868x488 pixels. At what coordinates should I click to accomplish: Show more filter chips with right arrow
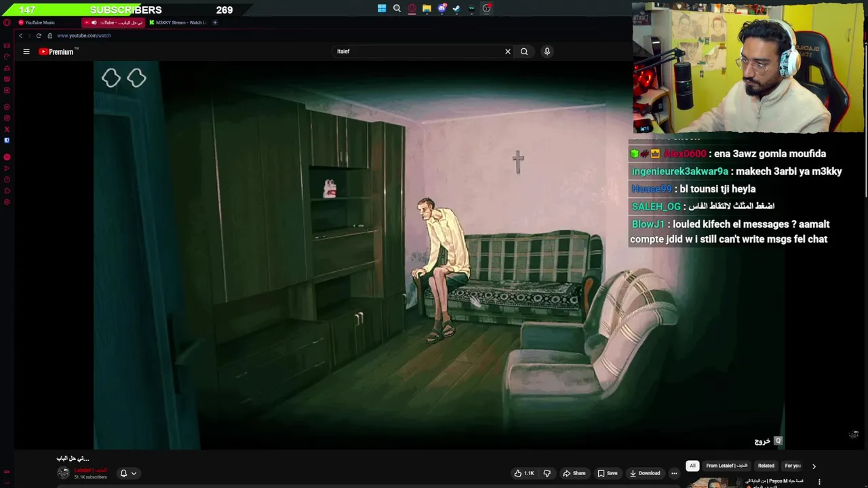[814, 466]
